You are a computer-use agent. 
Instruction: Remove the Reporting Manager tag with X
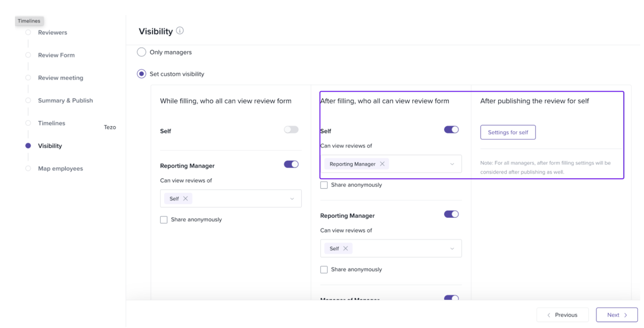pos(382,164)
